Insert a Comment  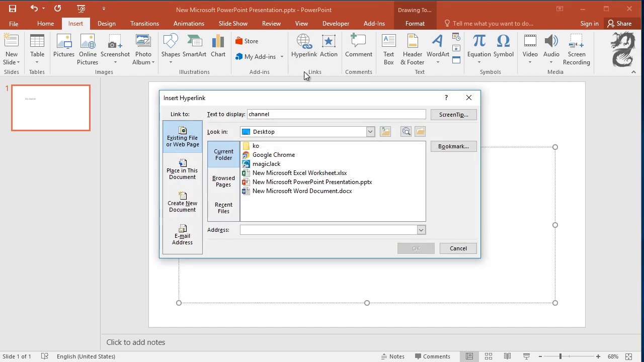pyautogui.click(x=359, y=46)
